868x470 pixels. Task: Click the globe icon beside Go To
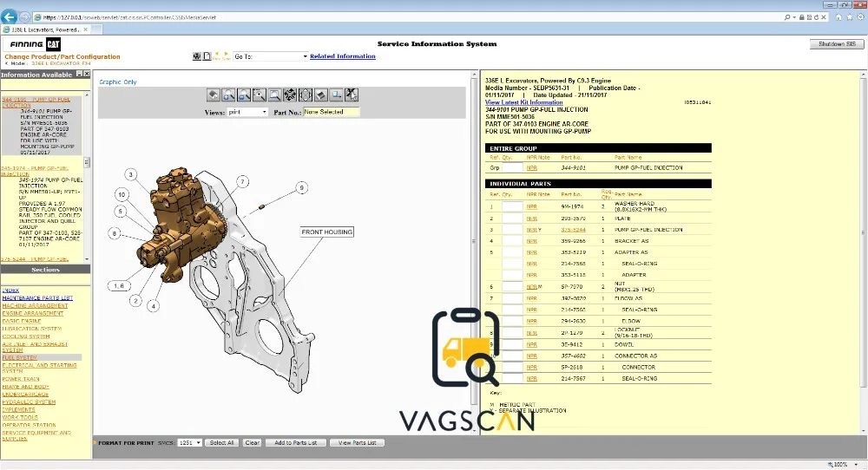pyautogui.click(x=196, y=56)
